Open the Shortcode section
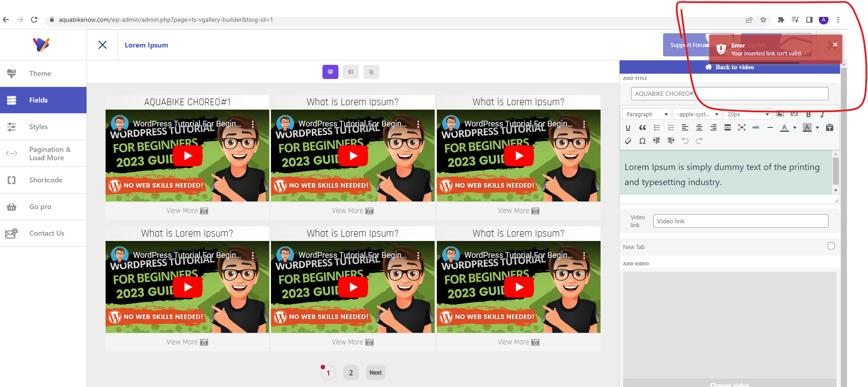868x387 pixels. click(43, 180)
